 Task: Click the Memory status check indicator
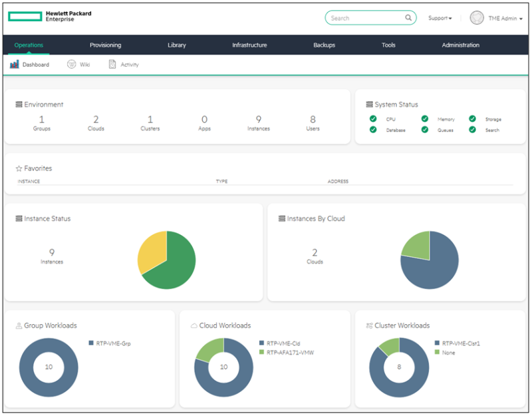coord(425,118)
